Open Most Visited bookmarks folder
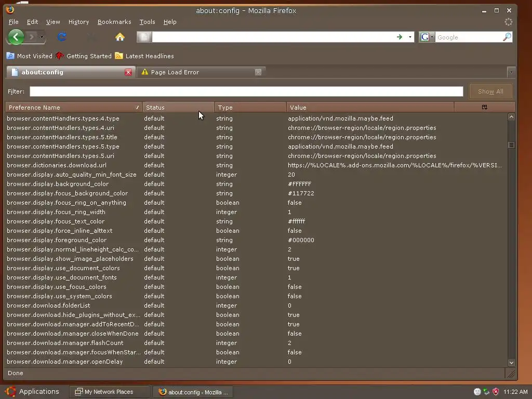This screenshot has width=532, height=399. [x=30, y=56]
